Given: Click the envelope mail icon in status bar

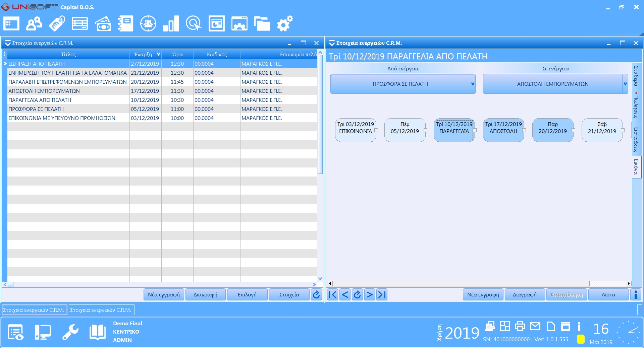Looking at the screenshot, I should 535,326.
